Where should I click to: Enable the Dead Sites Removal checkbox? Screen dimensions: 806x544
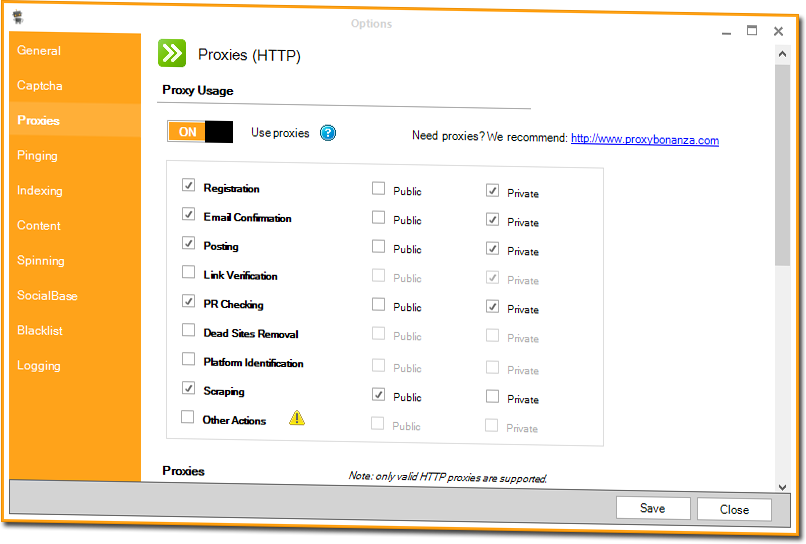(188, 330)
